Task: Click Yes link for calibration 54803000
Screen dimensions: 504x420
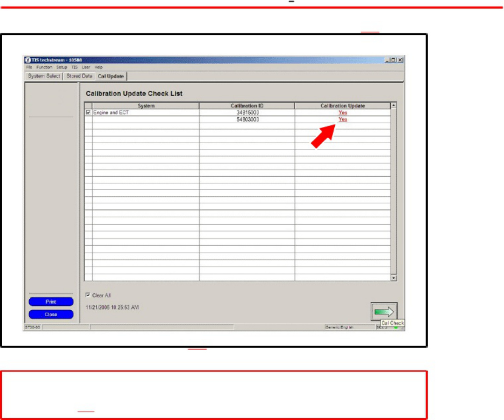Action: click(x=343, y=120)
